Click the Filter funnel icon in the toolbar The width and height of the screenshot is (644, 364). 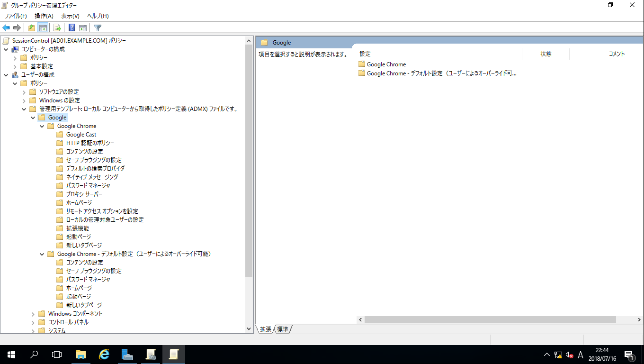pos(98,28)
